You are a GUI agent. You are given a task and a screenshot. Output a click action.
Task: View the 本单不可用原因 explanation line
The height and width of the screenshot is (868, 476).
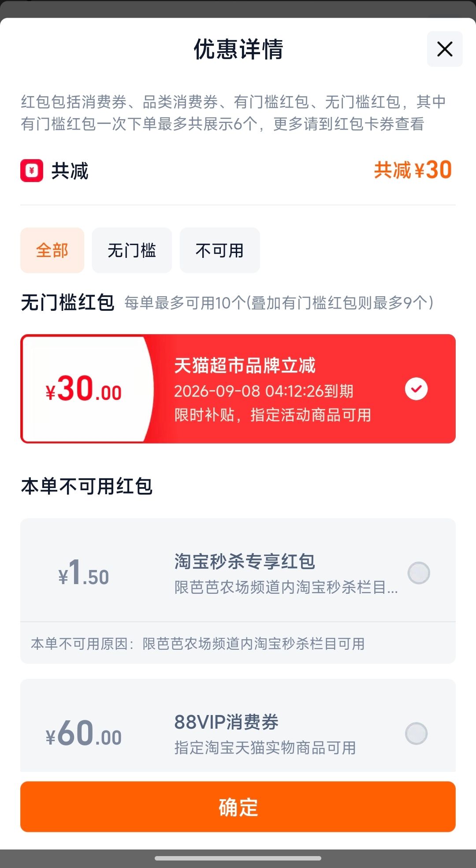[198, 644]
